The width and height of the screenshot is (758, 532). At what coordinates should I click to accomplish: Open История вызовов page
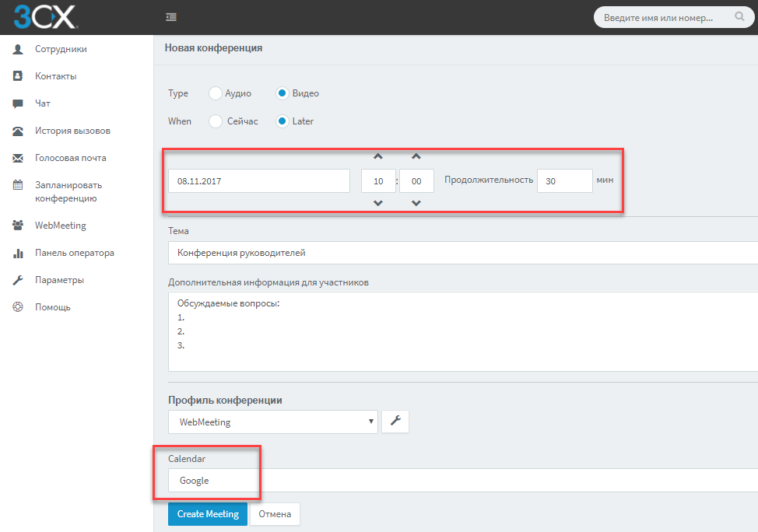coord(72,131)
